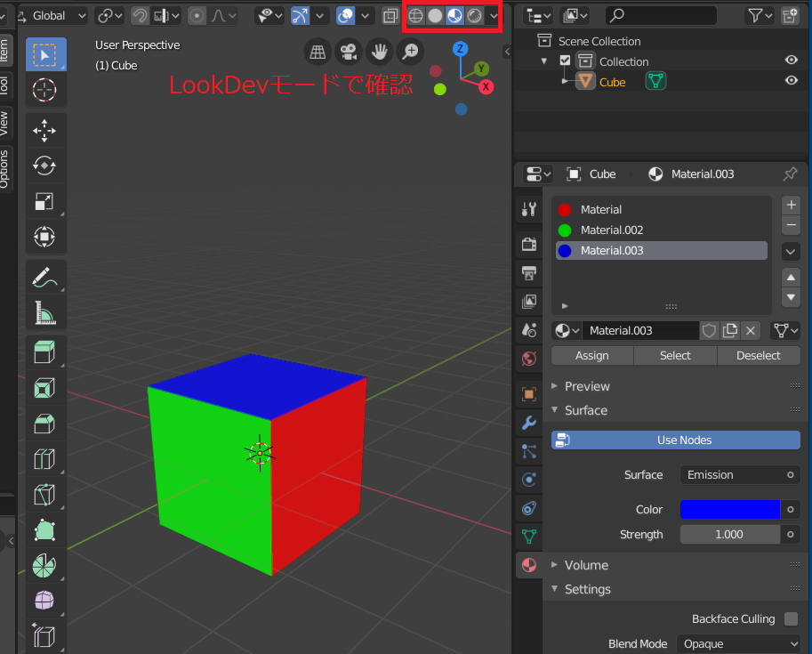Click the zoom view magnifier icon

[x=411, y=52]
